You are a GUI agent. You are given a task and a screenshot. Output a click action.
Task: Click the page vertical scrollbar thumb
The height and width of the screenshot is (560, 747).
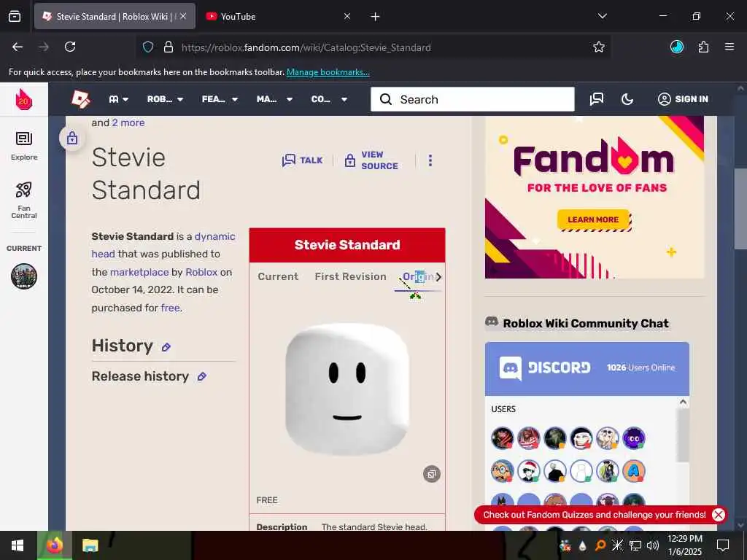click(740, 209)
